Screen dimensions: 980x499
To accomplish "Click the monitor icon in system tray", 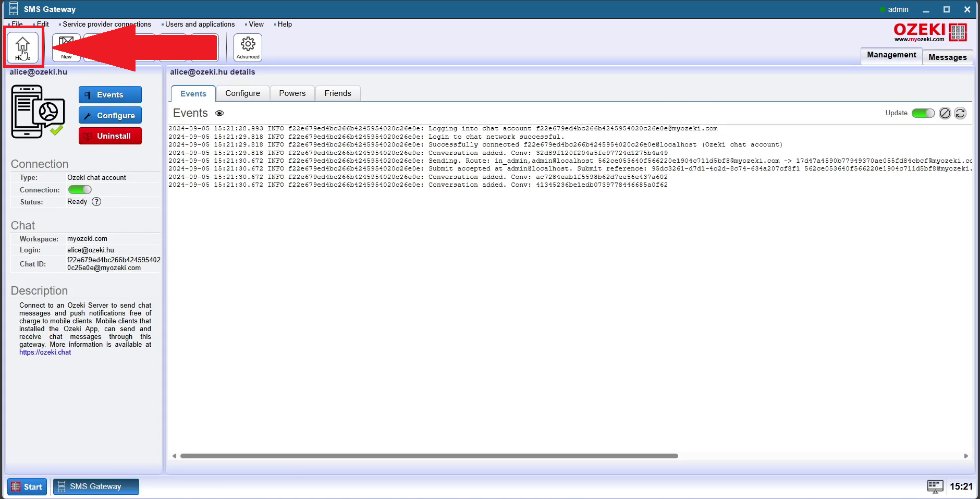I will (935, 486).
